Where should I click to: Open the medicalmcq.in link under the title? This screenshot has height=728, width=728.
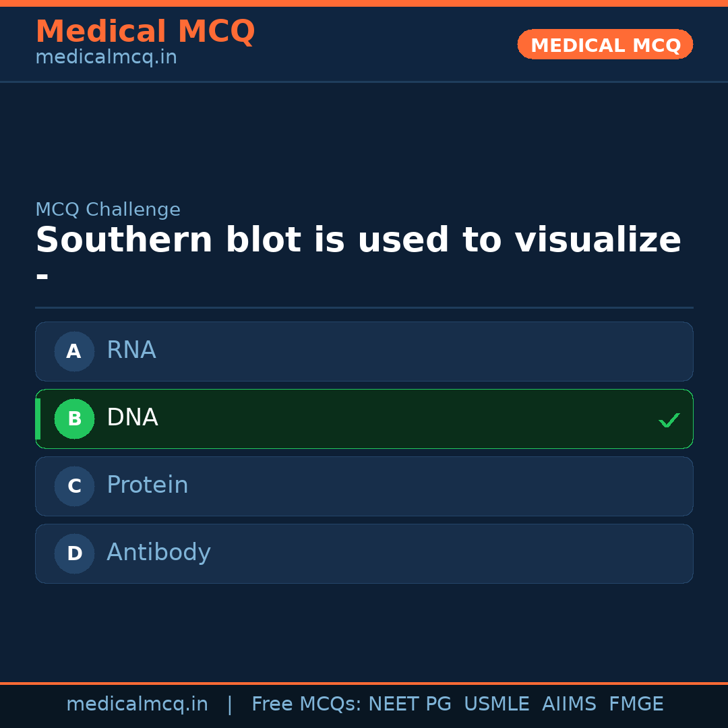(106, 58)
